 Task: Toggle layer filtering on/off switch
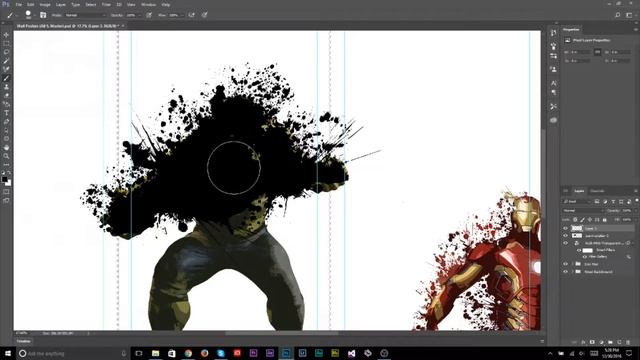pyautogui.click(x=637, y=200)
